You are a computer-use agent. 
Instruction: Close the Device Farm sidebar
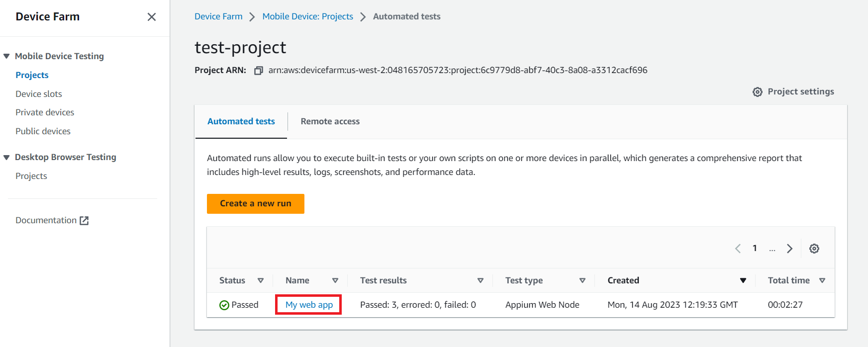click(x=152, y=17)
